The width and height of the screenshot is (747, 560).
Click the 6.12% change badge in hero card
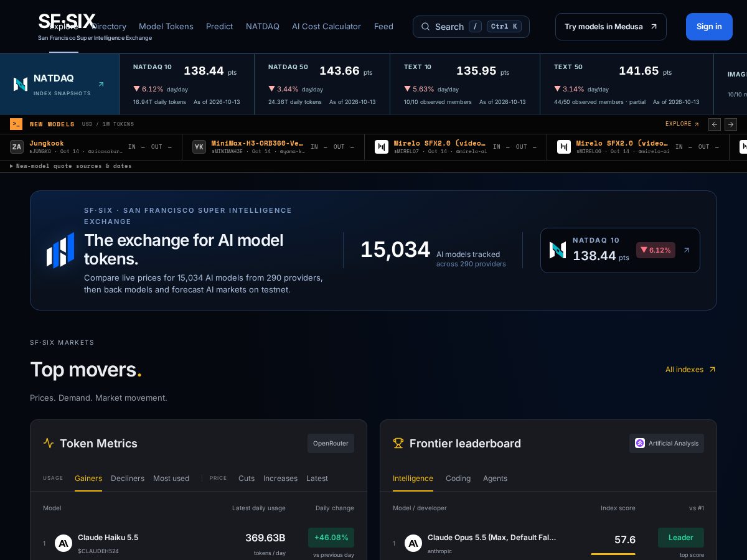pyautogui.click(x=655, y=250)
